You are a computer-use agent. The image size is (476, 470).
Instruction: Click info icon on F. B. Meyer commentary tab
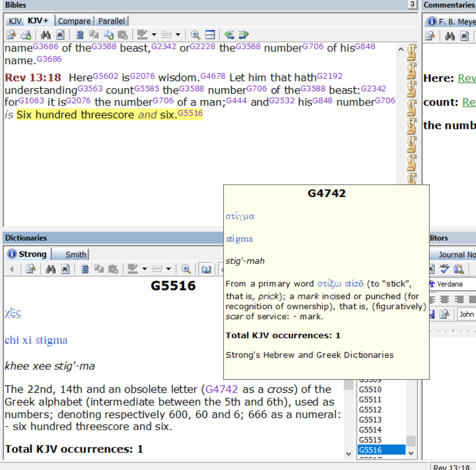tap(432, 21)
